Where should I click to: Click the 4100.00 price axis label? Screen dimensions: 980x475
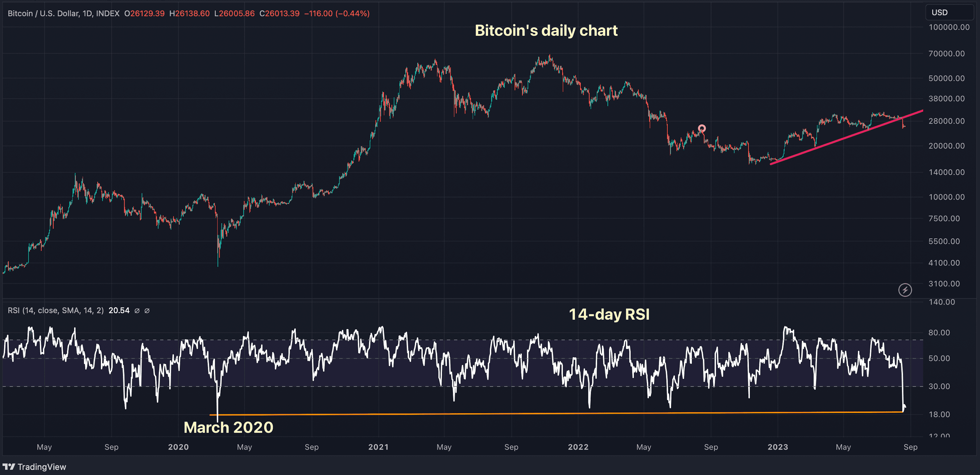coord(944,263)
